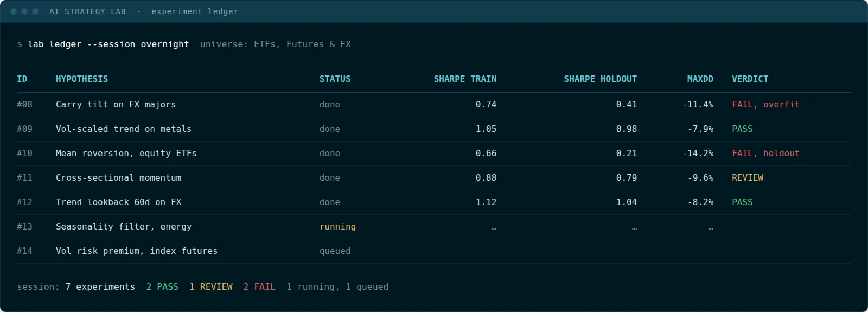The width and height of the screenshot is (868, 312).
Task: Click Sharpe train value 0.66
Action: (486, 154)
